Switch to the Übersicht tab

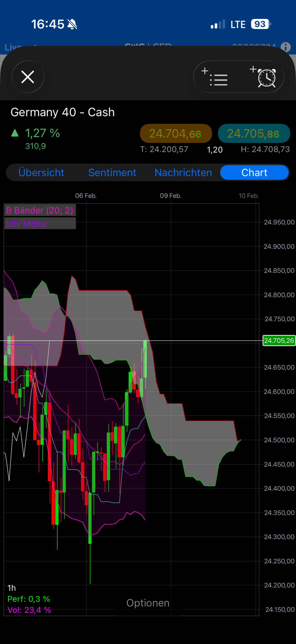[41, 173]
